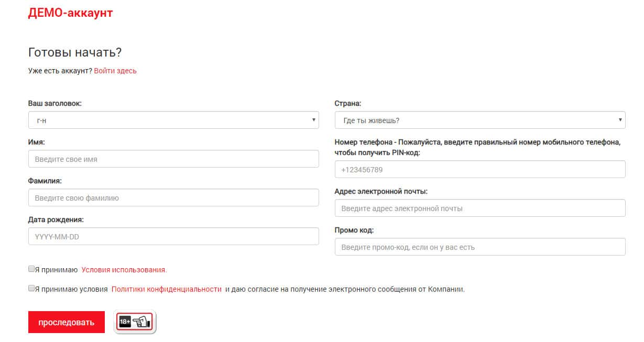This screenshot has height=342, width=644.
Task: Enable the privacy policy consent checkbox
Action: click(x=31, y=288)
